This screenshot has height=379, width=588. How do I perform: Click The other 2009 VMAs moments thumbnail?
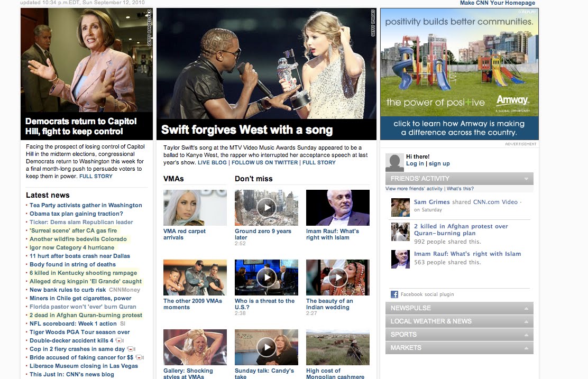click(x=195, y=278)
